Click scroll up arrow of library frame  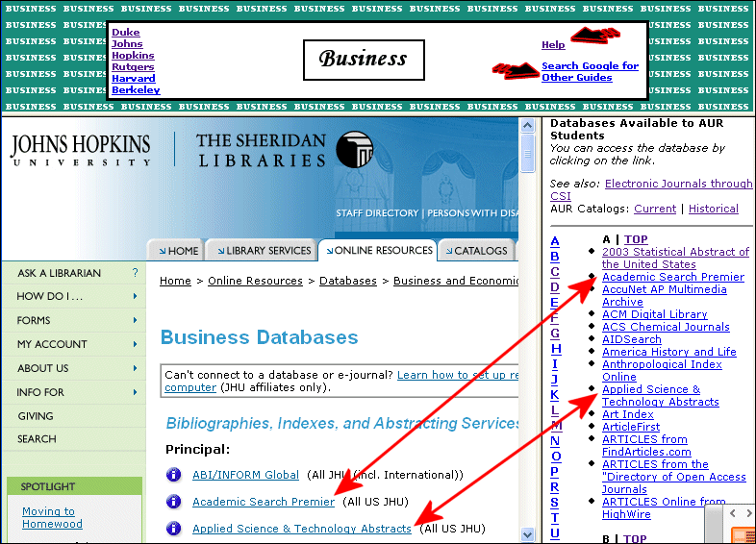tap(527, 126)
